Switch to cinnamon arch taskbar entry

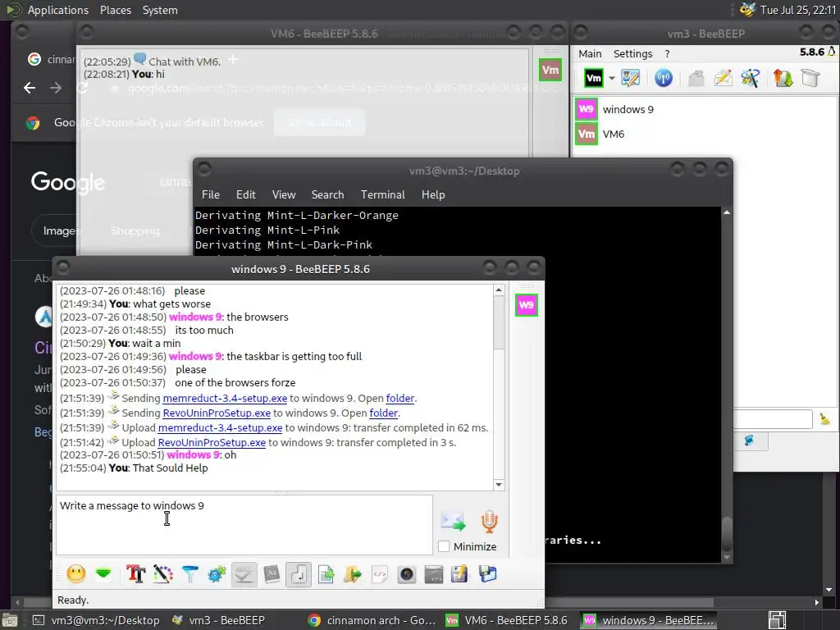tap(372, 620)
